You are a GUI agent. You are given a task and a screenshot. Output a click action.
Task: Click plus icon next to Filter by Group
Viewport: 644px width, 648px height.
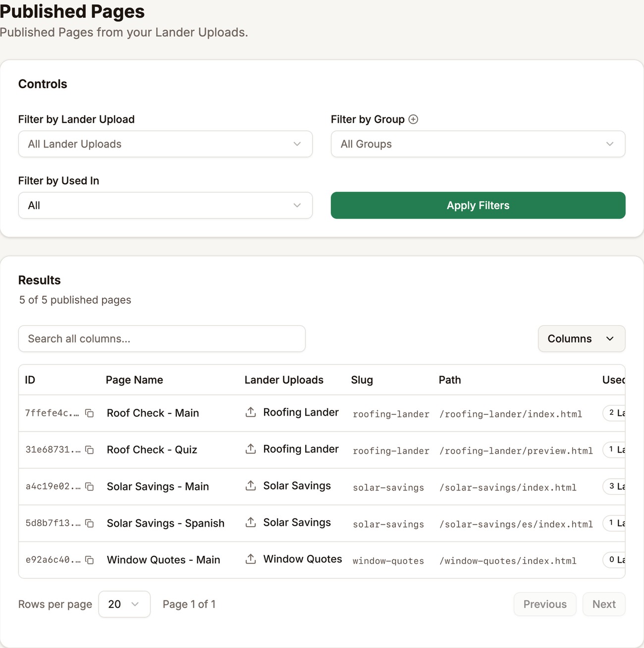tap(413, 119)
